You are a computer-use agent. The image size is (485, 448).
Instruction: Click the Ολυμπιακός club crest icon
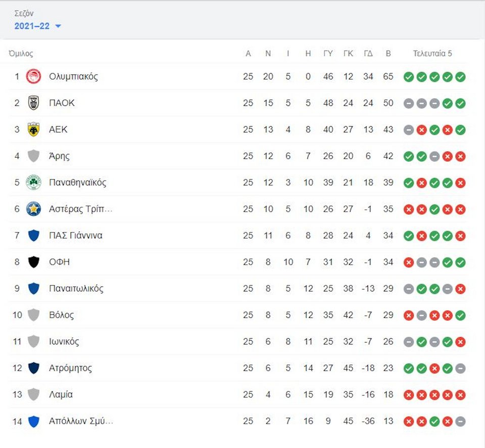coord(33,76)
